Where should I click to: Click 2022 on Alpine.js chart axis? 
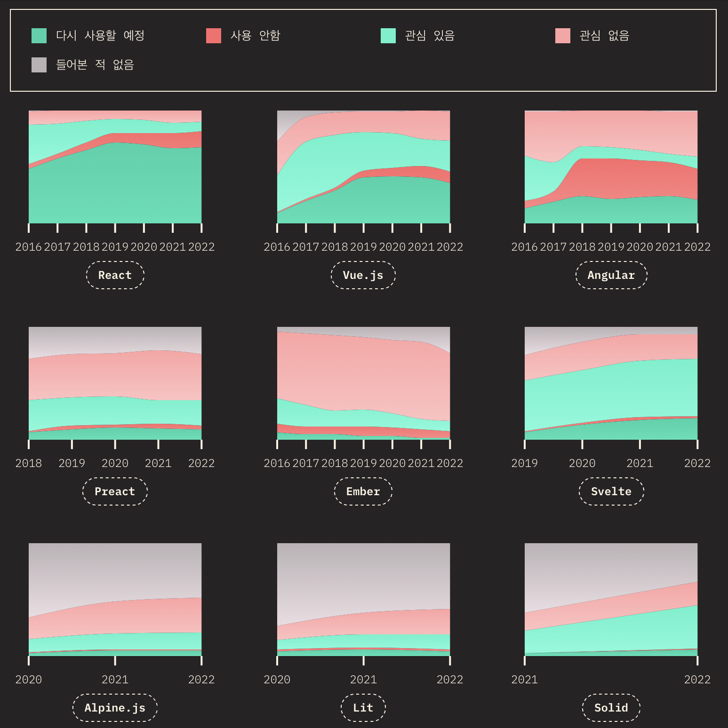[x=201, y=680]
